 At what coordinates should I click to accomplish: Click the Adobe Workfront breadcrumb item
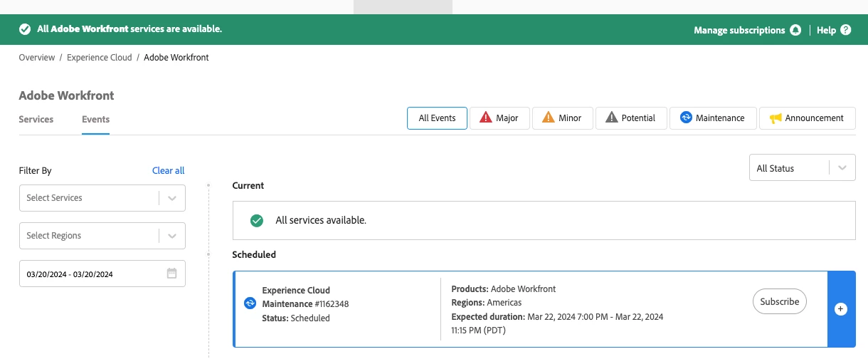click(176, 57)
